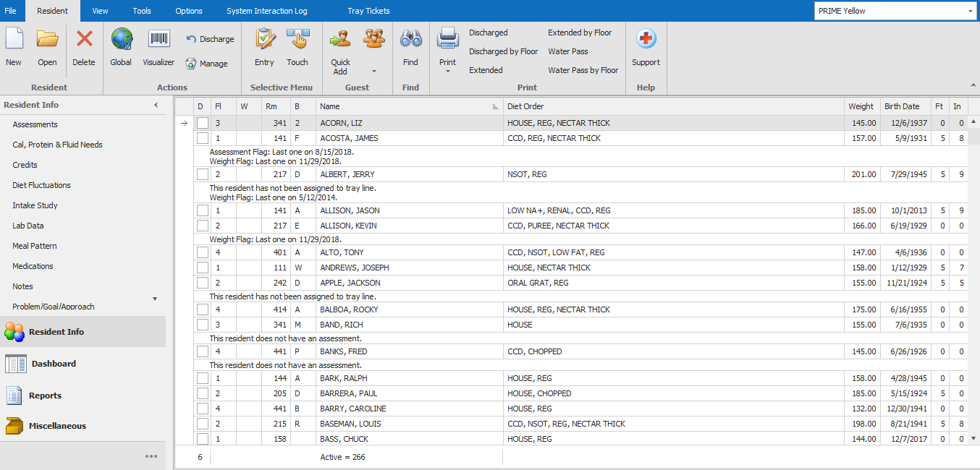Switch to the Tools tab
This screenshot has height=470, width=980.
pyautogui.click(x=142, y=11)
